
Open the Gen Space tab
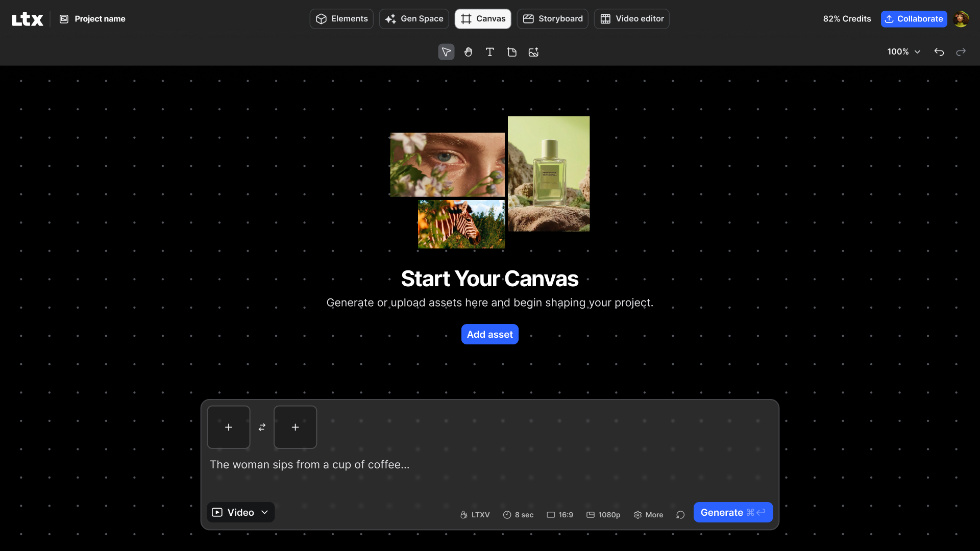[x=414, y=19]
